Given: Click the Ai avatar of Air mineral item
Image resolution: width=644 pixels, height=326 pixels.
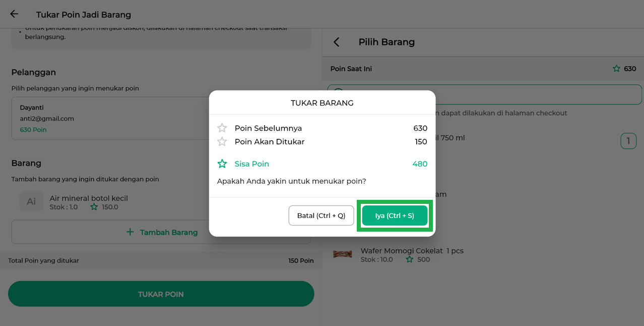Looking at the screenshot, I should tap(31, 201).
